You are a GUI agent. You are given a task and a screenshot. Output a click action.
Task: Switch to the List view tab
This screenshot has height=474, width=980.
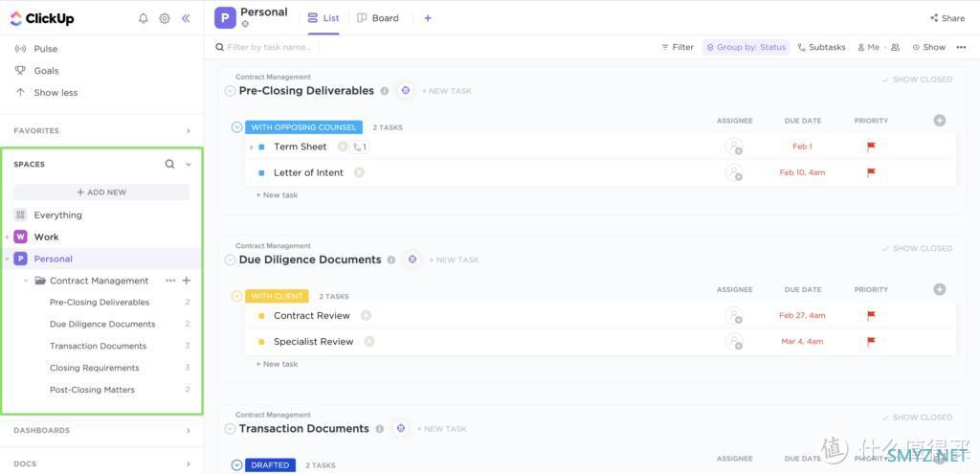point(323,18)
